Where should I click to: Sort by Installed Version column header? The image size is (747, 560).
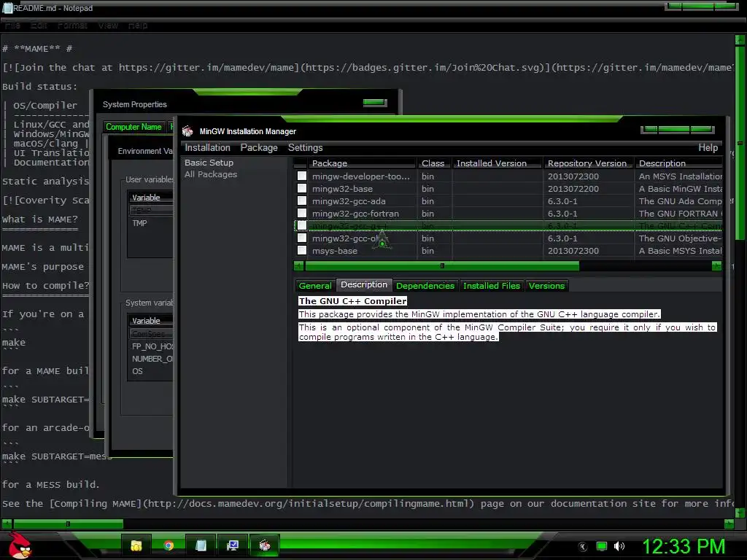pos(498,163)
